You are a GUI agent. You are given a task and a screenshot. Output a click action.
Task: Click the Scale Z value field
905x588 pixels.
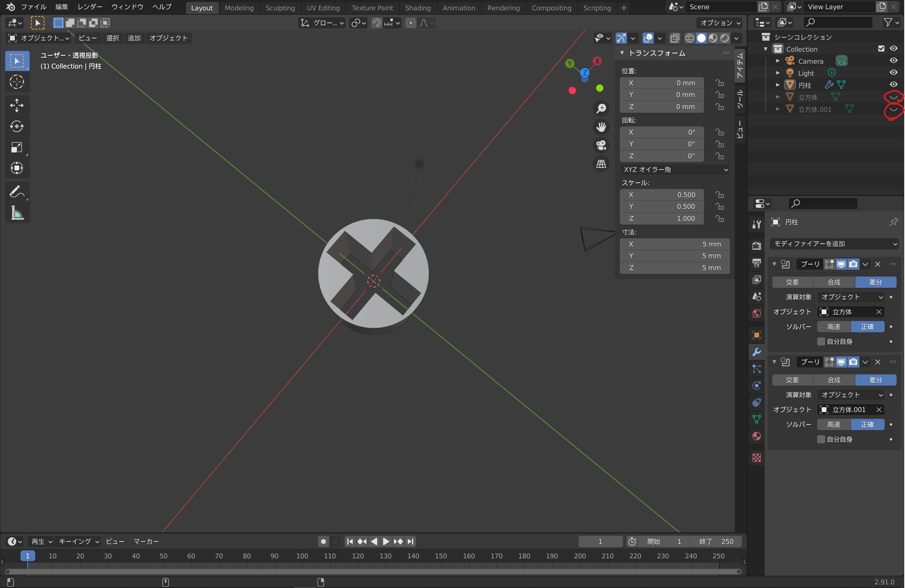[662, 218]
